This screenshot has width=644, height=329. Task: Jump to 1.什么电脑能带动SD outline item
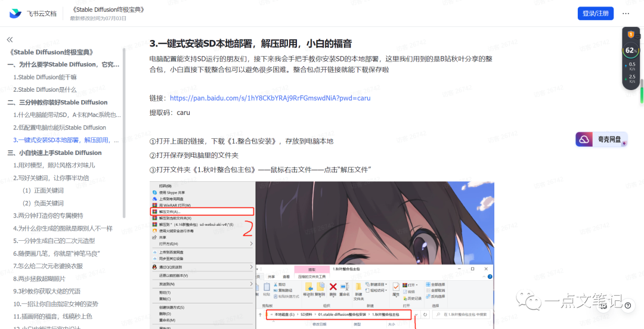pos(67,115)
